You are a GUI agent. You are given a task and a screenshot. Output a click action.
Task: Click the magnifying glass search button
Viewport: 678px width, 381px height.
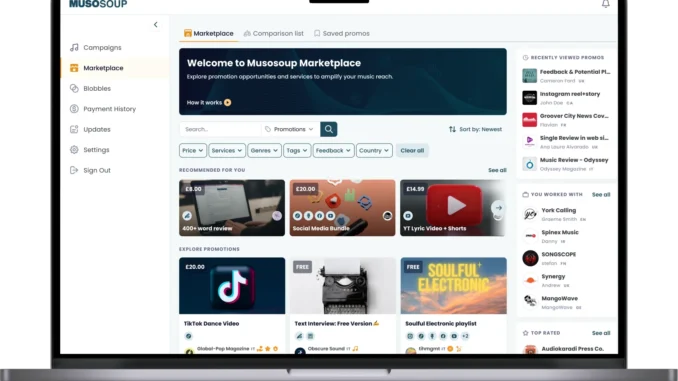point(329,129)
